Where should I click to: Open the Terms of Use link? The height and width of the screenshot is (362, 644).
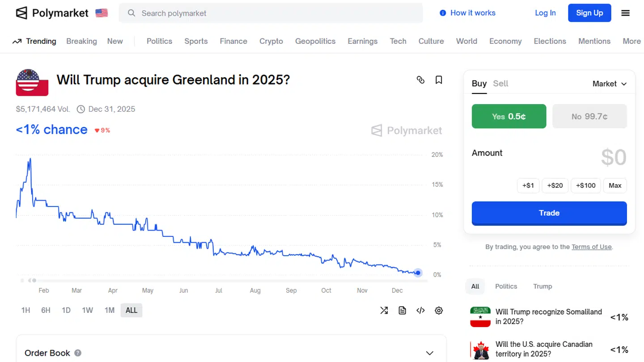coord(591,247)
